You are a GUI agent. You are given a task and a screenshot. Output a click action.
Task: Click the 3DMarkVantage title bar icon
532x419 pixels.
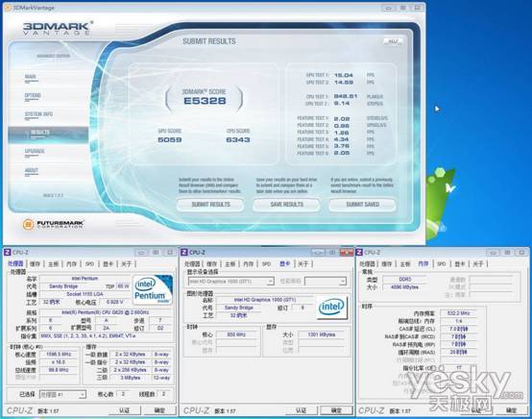tap(8, 8)
